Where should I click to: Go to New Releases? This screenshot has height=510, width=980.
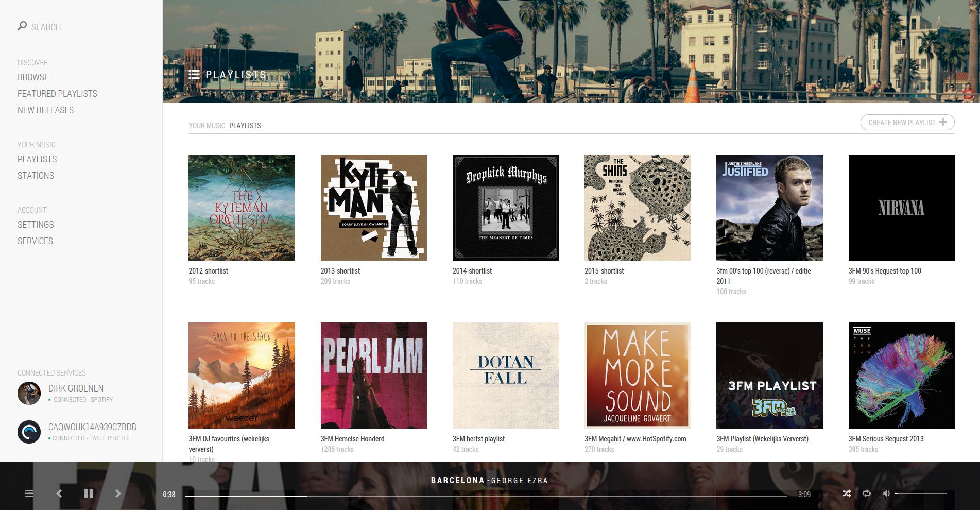[45, 110]
